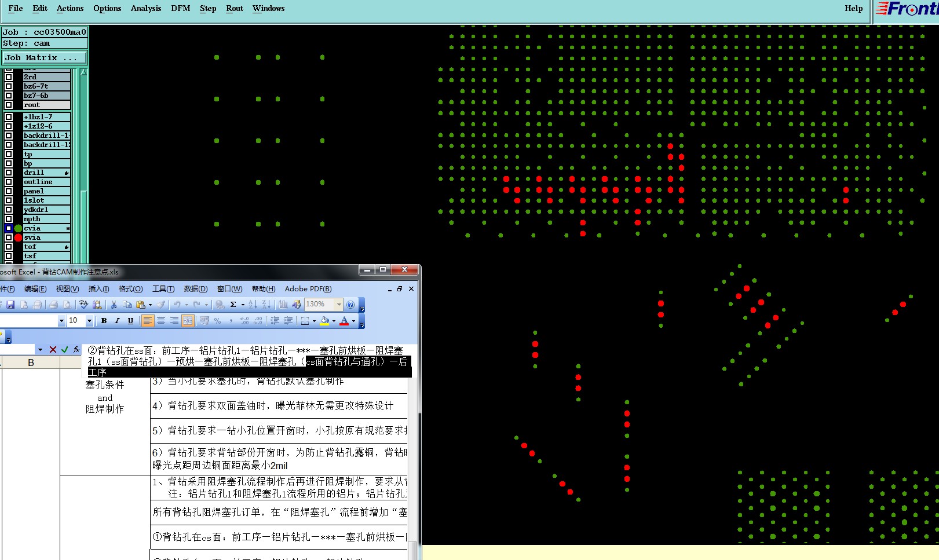Open the DFM menu
The height and width of the screenshot is (560, 939).
(x=181, y=8)
